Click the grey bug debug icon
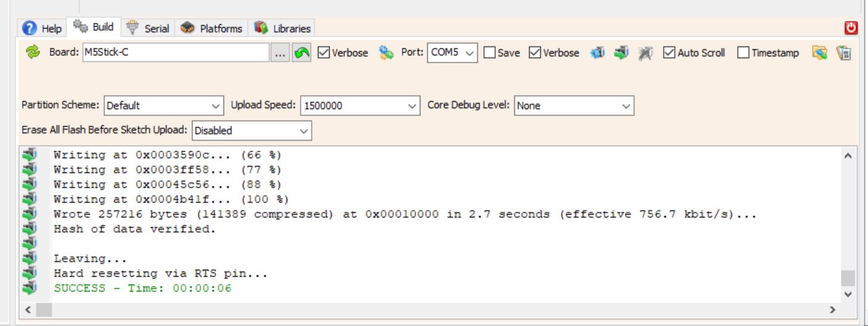This screenshot has width=868, height=326. pyautogui.click(x=645, y=52)
